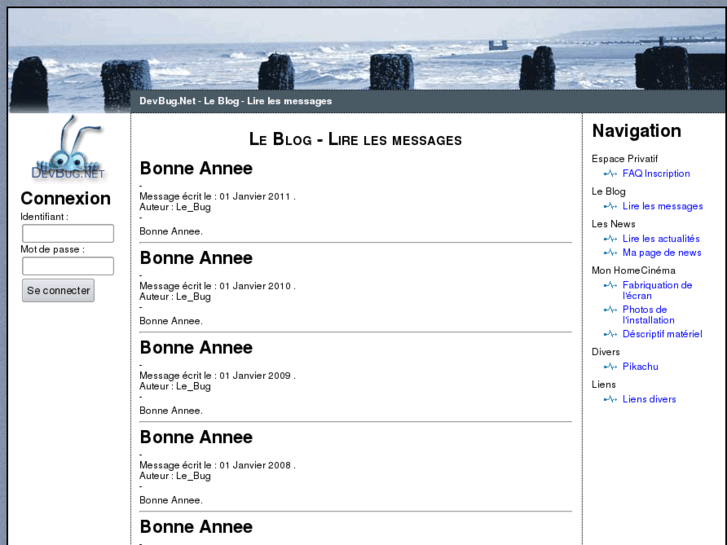Click 'Message écrit le : 01 Janvier 2011' text
This screenshot has width=727, height=545.
click(217, 196)
